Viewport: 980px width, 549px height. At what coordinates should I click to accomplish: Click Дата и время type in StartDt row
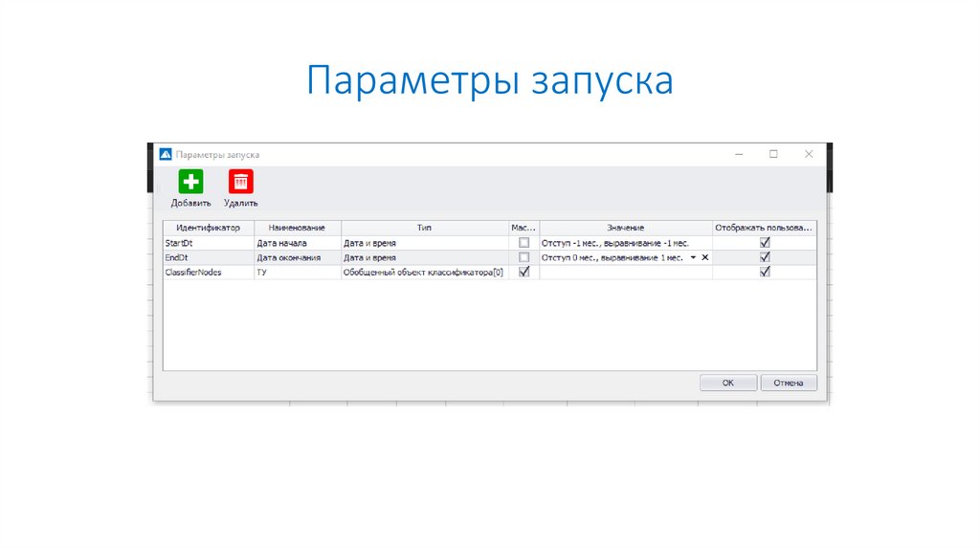[424, 243]
